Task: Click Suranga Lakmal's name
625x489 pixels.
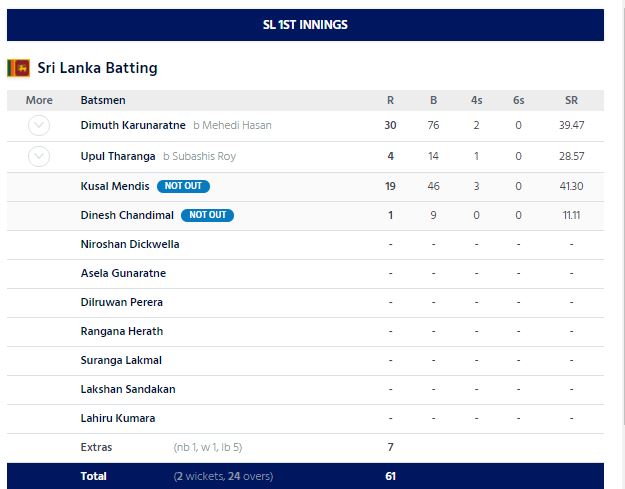Action: click(121, 360)
